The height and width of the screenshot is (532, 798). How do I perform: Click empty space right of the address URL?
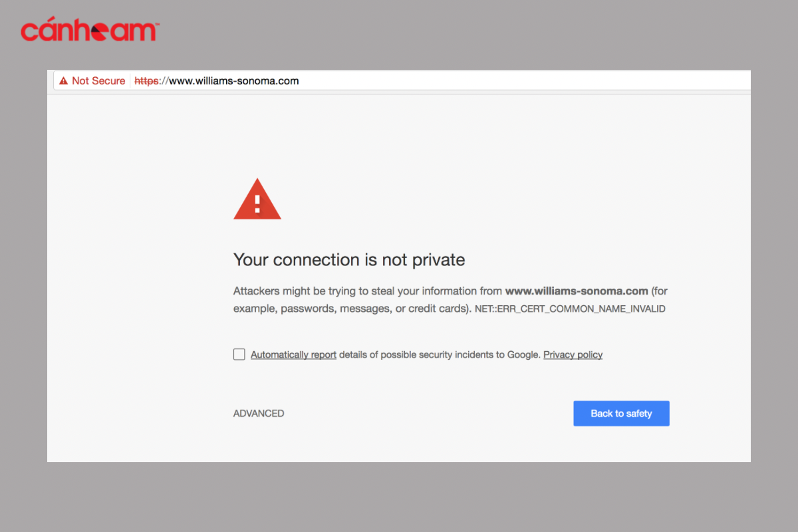525,81
